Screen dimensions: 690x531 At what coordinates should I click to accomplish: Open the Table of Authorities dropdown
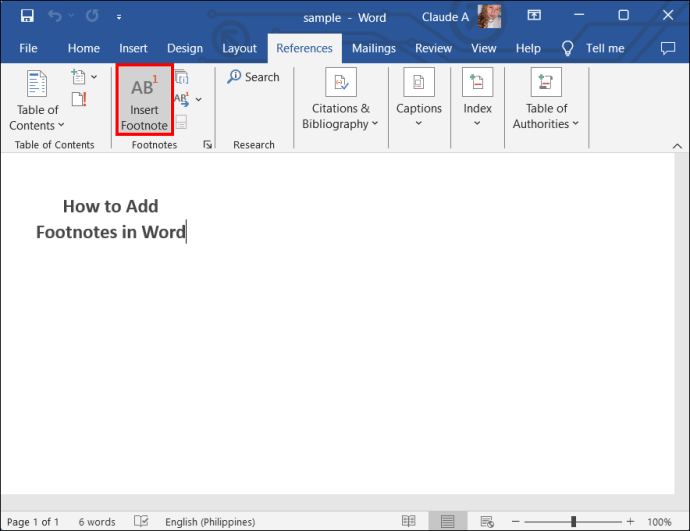coord(546,100)
